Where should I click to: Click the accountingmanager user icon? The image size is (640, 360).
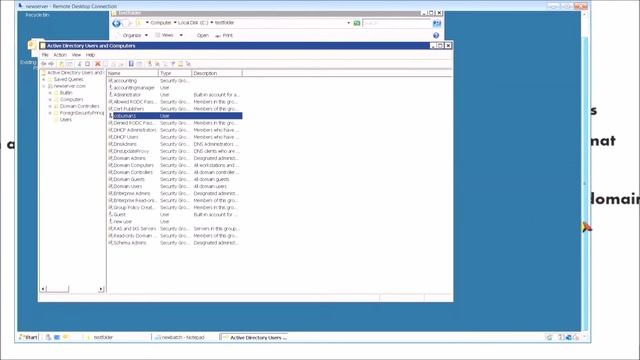coord(110,87)
